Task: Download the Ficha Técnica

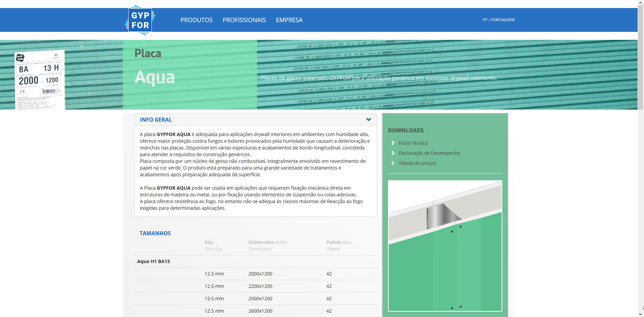Action: (413, 143)
